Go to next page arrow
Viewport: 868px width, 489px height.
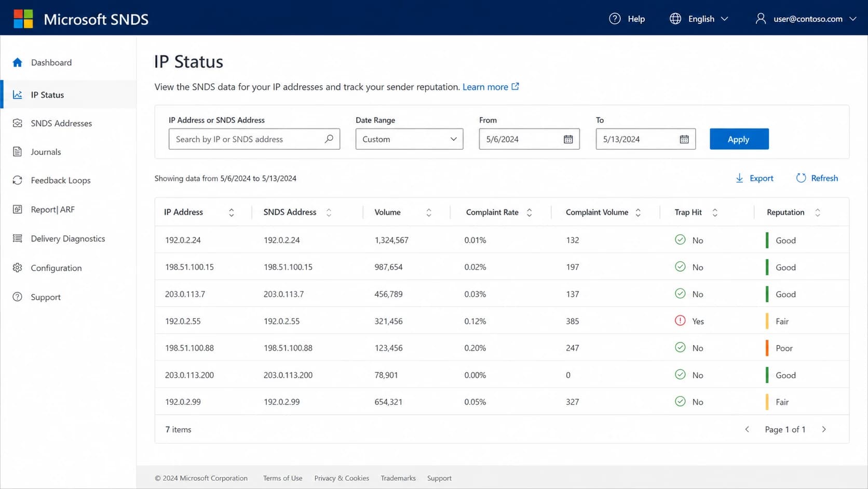coord(824,429)
